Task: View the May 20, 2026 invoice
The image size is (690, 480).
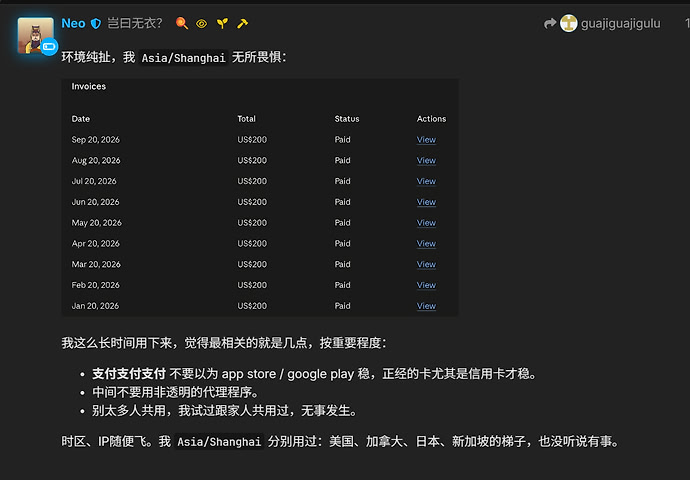Action: point(426,223)
